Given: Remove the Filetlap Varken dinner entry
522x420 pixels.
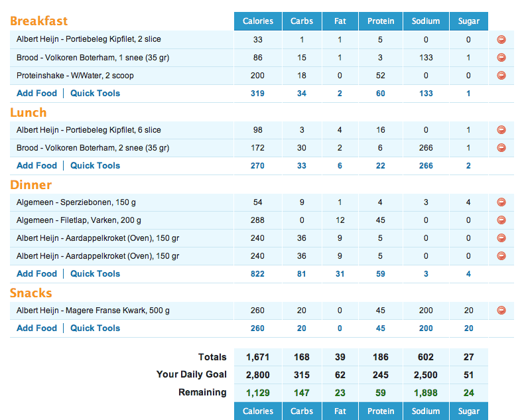Looking at the screenshot, I should tap(501, 220).
